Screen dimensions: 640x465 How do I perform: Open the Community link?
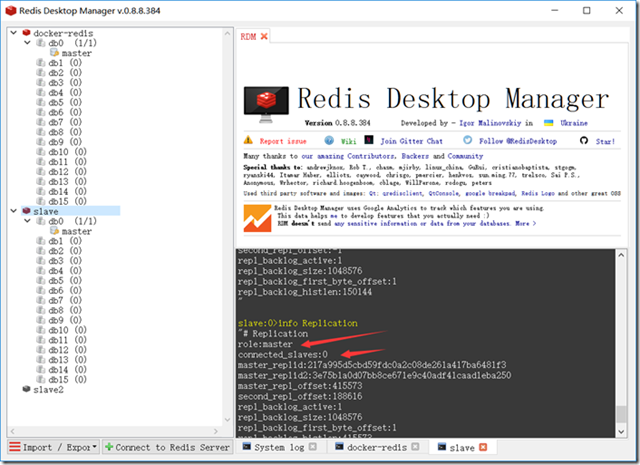click(465, 156)
